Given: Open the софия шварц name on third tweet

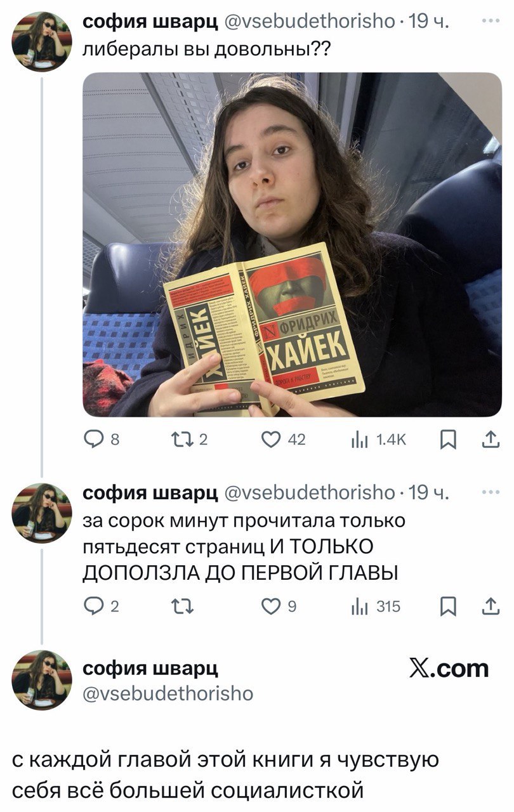Looking at the screenshot, I should pos(151,668).
